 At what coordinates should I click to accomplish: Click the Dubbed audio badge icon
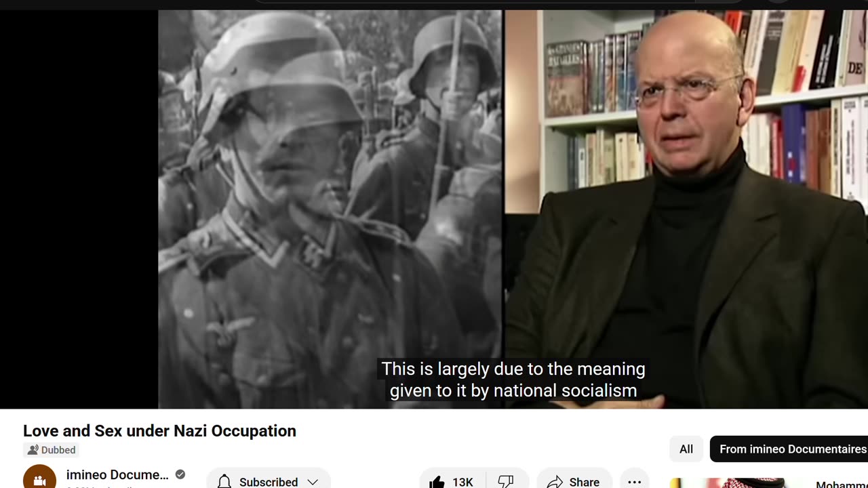click(33, 450)
